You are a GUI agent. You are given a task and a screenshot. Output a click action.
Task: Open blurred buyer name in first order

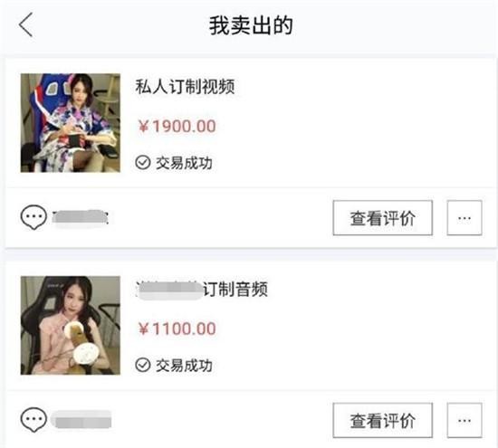coord(81,218)
